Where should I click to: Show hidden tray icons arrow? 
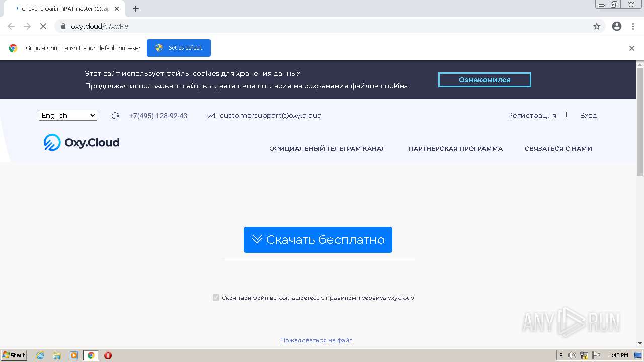pos(561,355)
